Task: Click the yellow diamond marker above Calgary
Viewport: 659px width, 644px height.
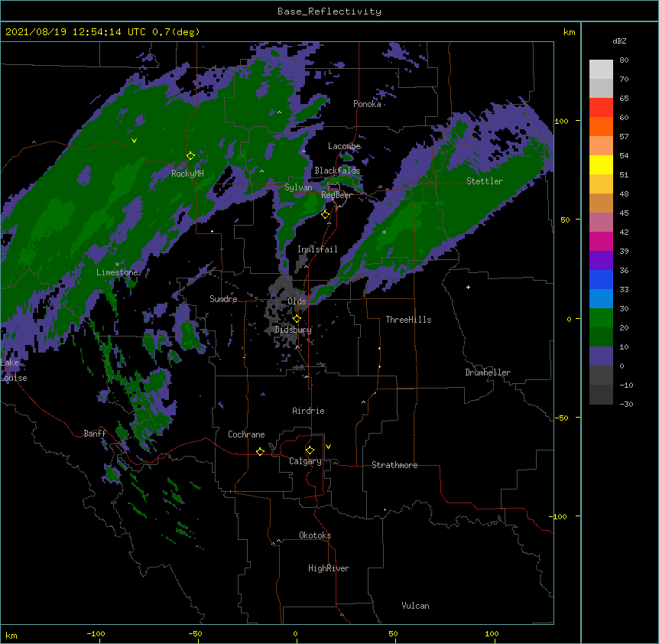Action: pos(310,450)
